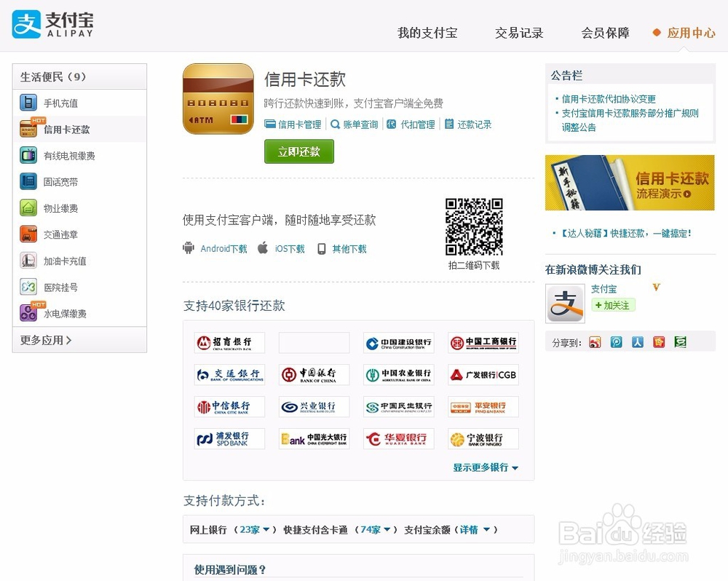Open the iOS下载 link
The height and width of the screenshot is (581, 728).
point(290,249)
